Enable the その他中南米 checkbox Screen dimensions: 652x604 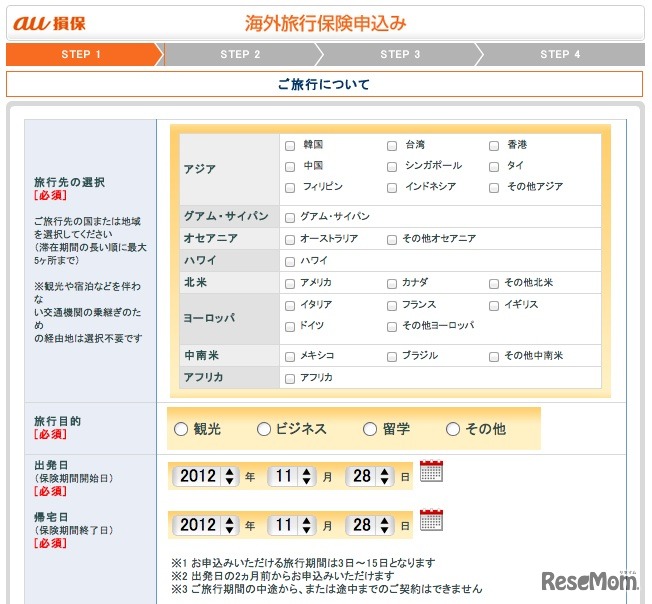494,357
